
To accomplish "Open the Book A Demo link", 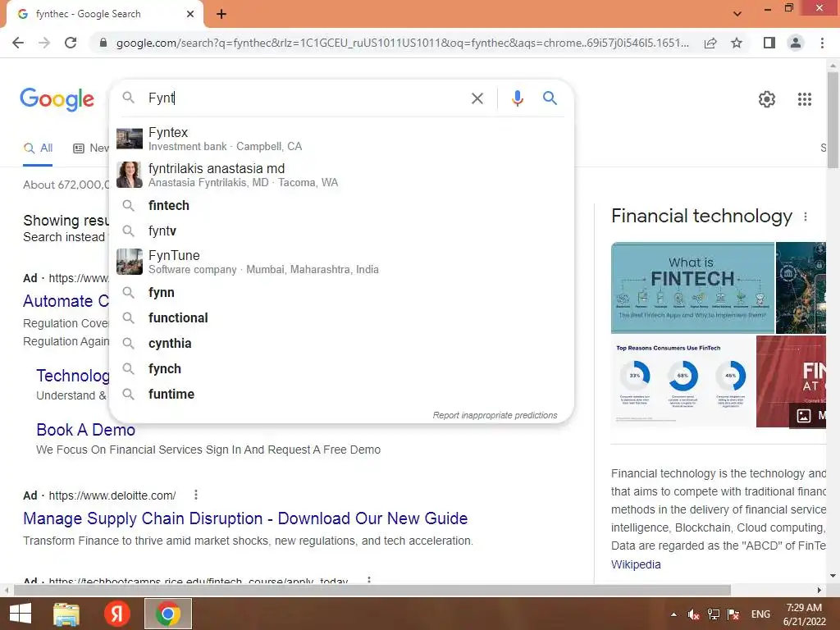I will click(x=85, y=430).
